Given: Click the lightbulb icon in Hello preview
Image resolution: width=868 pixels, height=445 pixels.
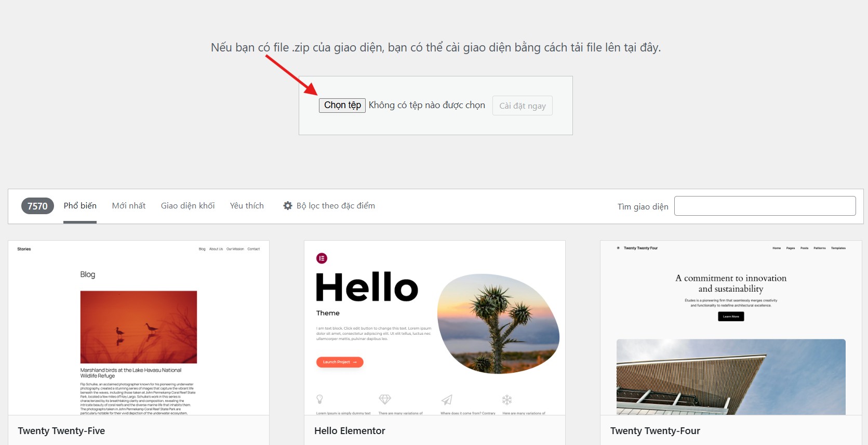Looking at the screenshot, I should pos(320,399).
